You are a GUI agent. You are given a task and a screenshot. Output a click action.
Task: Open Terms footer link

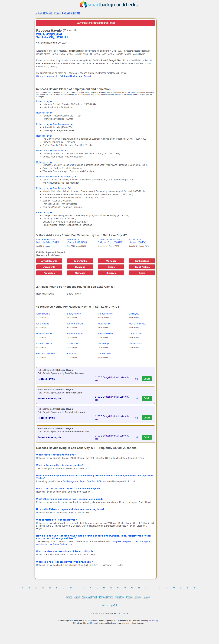(x=129, y=597)
